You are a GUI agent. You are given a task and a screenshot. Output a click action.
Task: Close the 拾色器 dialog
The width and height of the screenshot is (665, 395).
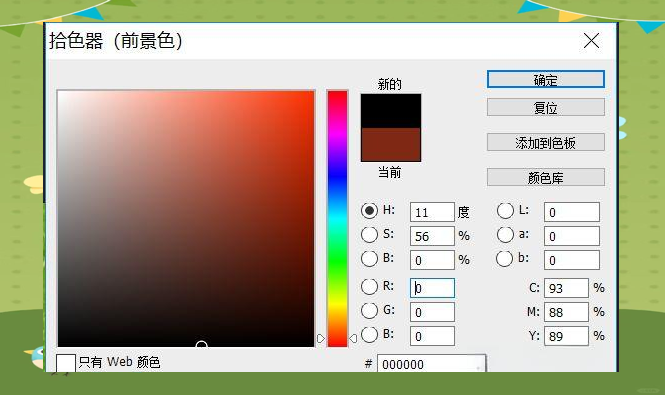591,41
